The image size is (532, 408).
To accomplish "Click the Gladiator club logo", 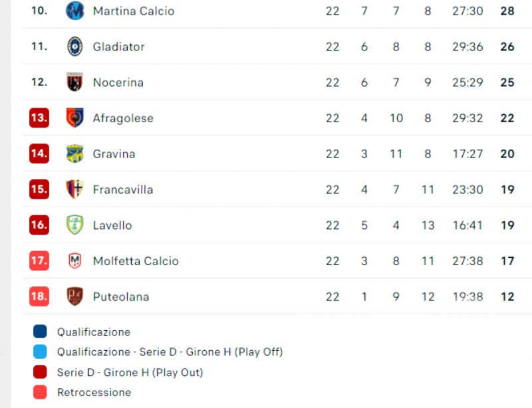I will 74,47.
